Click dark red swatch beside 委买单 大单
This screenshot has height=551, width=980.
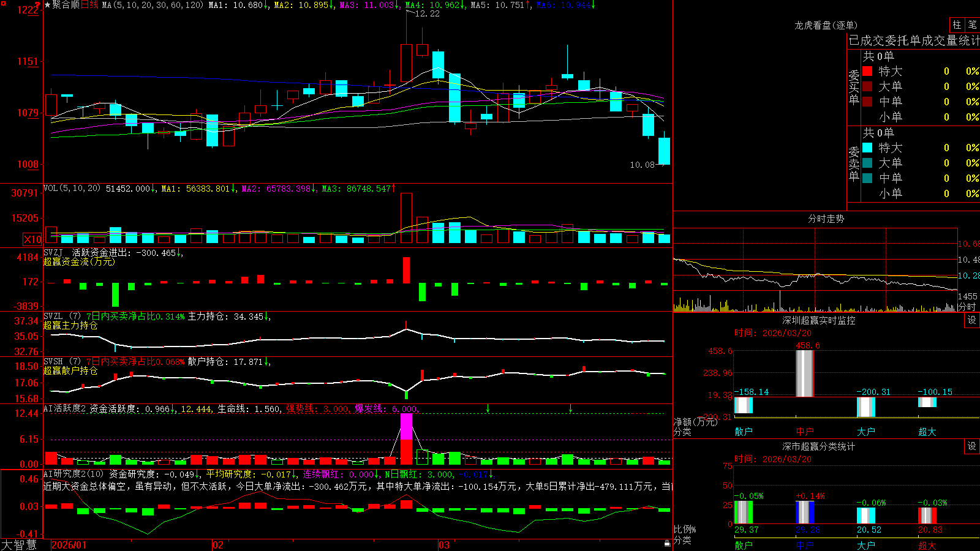click(x=867, y=86)
